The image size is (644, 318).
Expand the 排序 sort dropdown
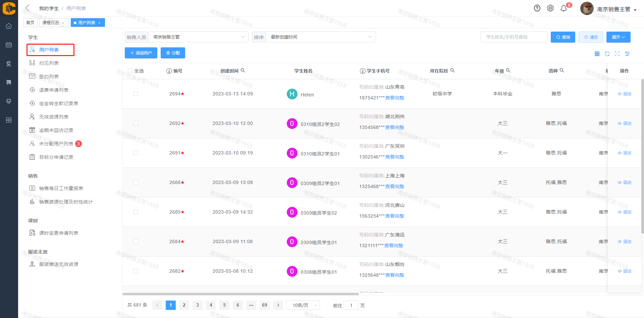point(320,37)
